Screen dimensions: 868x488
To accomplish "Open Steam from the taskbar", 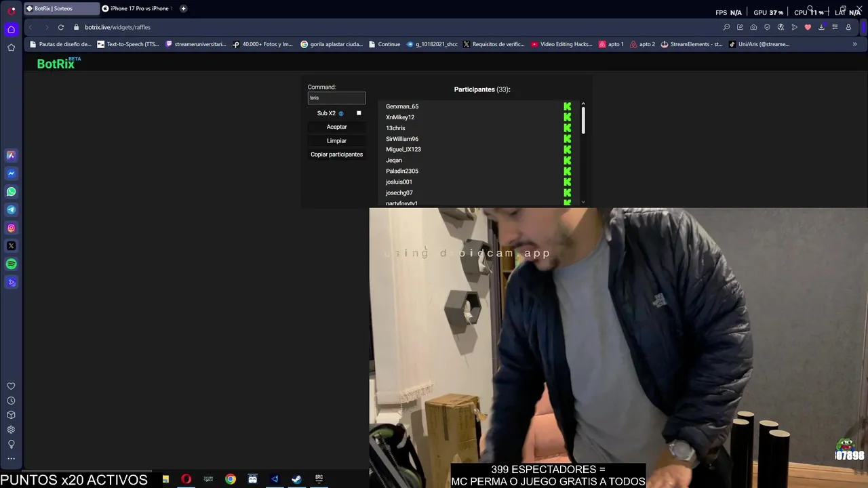I will 296,479.
